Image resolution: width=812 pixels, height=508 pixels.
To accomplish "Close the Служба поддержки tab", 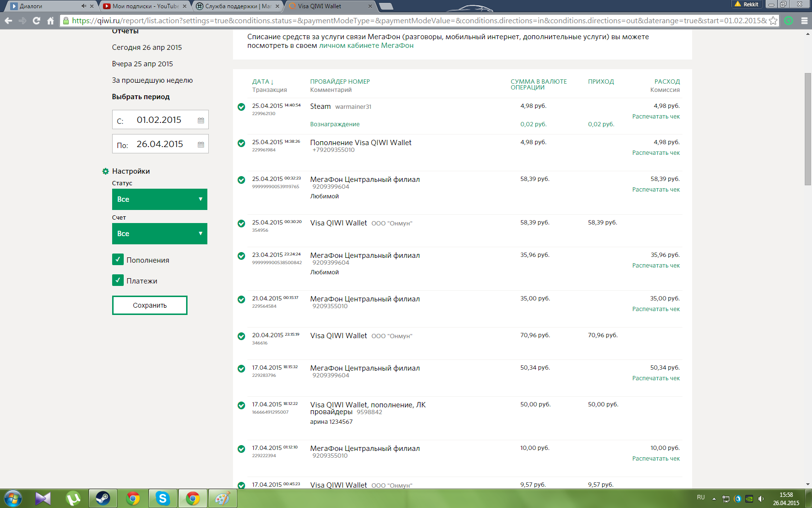I will point(277,6).
